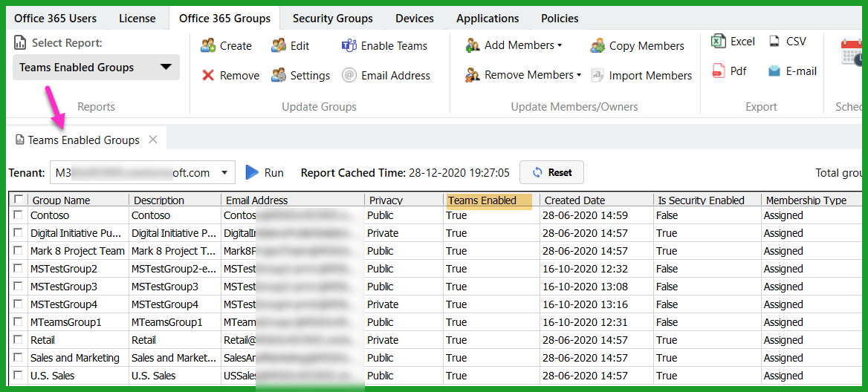
Task: Sort by the Description column header
Action: click(175, 200)
